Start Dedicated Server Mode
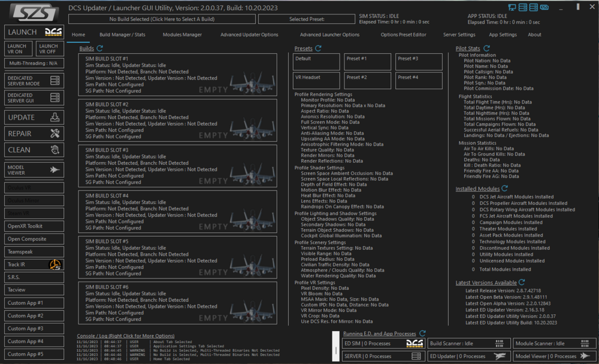 pyautogui.click(x=34, y=81)
